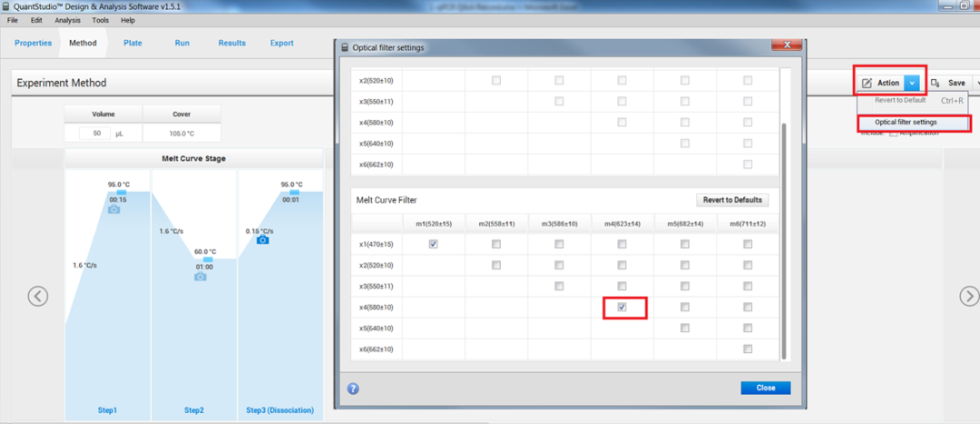Click the blue Close button
Viewport: 980px width, 424px height.
766,388
